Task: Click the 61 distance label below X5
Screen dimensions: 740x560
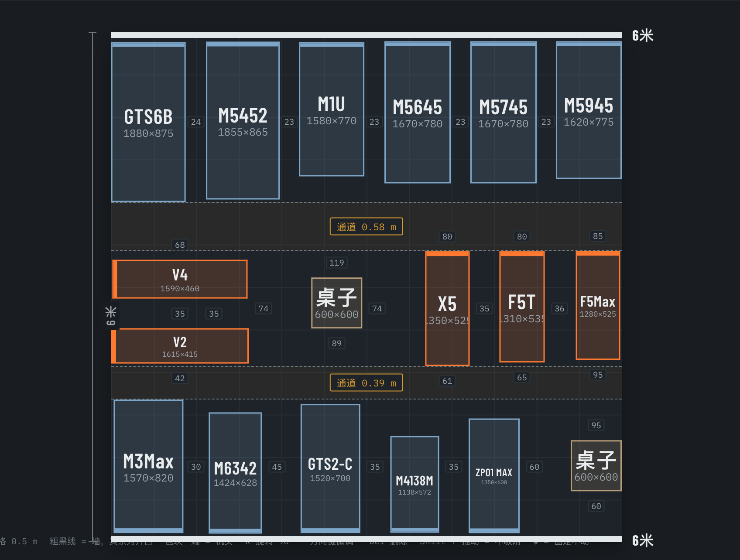Action: pyautogui.click(x=447, y=381)
